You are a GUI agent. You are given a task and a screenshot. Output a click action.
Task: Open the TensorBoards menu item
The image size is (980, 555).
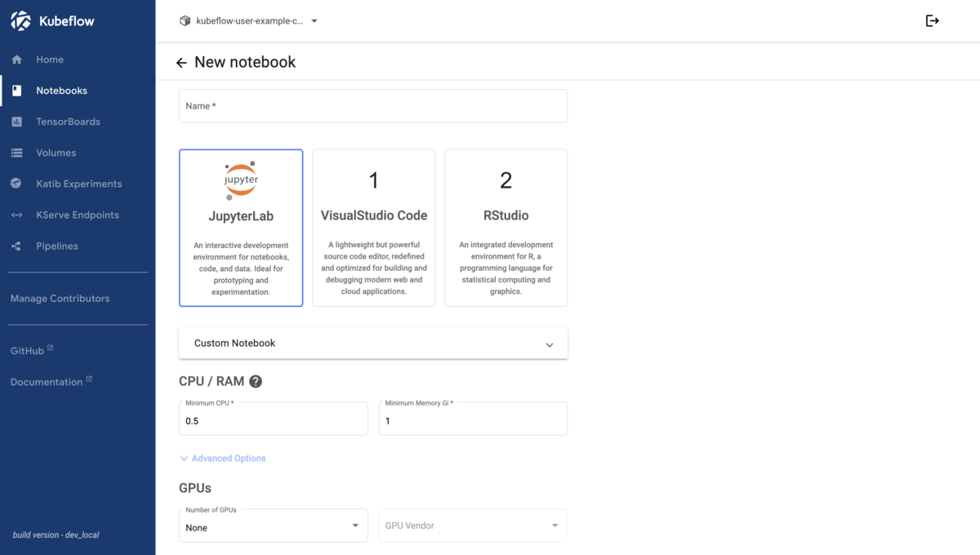[78, 122]
